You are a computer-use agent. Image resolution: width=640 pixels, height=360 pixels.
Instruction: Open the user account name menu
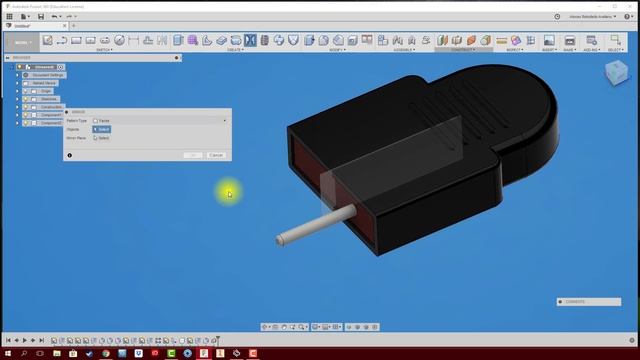tap(593, 17)
